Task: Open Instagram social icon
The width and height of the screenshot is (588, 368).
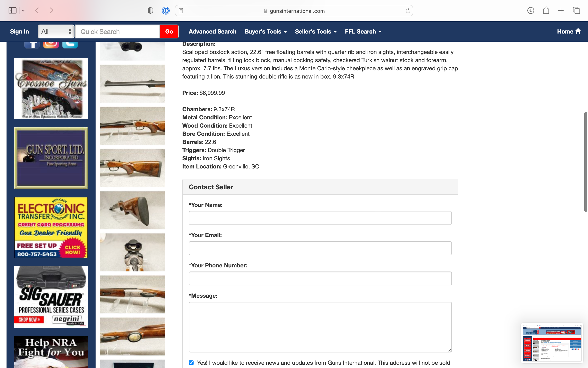Action: point(51,45)
